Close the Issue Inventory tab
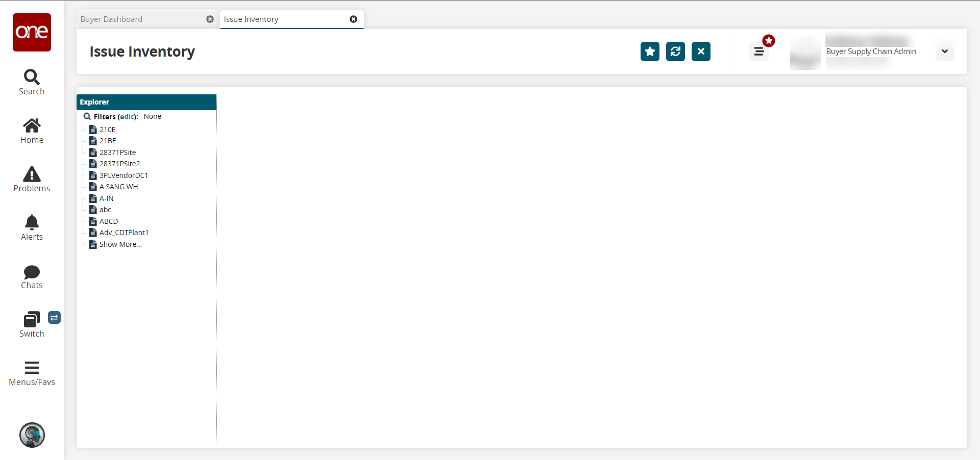Image resolution: width=980 pixels, height=460 pixels. coord(353,19)
